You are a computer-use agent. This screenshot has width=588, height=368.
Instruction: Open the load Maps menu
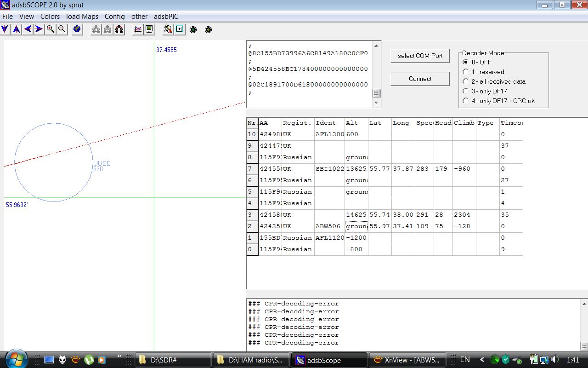pos(82,17)
